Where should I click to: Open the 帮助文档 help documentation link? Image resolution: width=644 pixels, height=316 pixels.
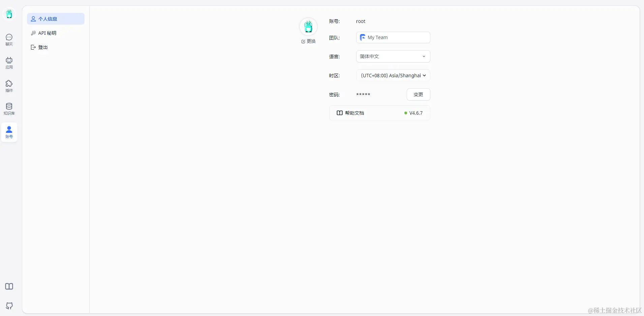point(351,113)
